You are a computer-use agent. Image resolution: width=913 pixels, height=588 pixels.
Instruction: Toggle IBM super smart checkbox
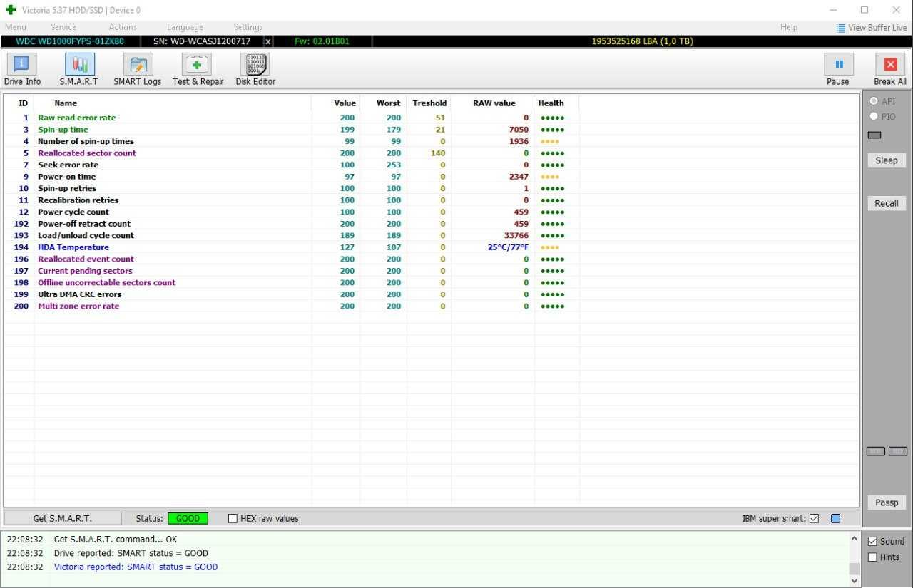click(815, 519)
